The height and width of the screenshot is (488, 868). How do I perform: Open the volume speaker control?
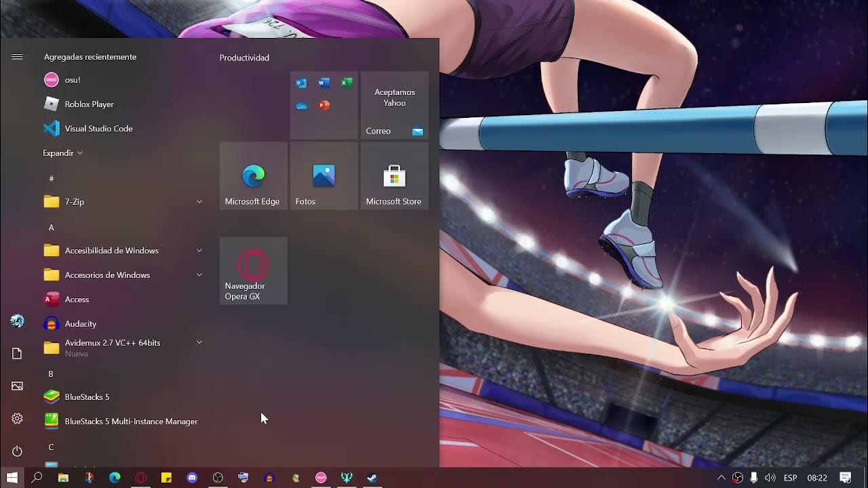pyautogui.click(x=770, y=478)
